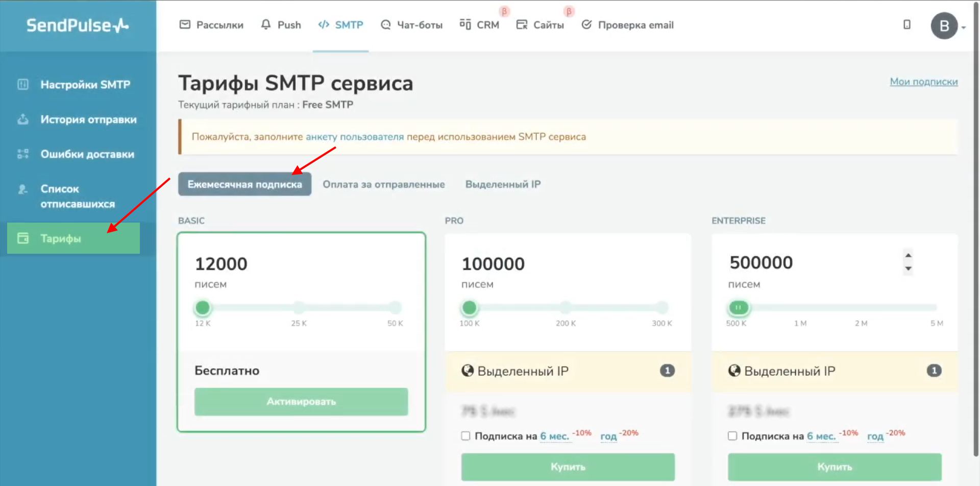Click the Ошибки доставки sidebar icon
The image size is (980, 486).
(23, 154)
